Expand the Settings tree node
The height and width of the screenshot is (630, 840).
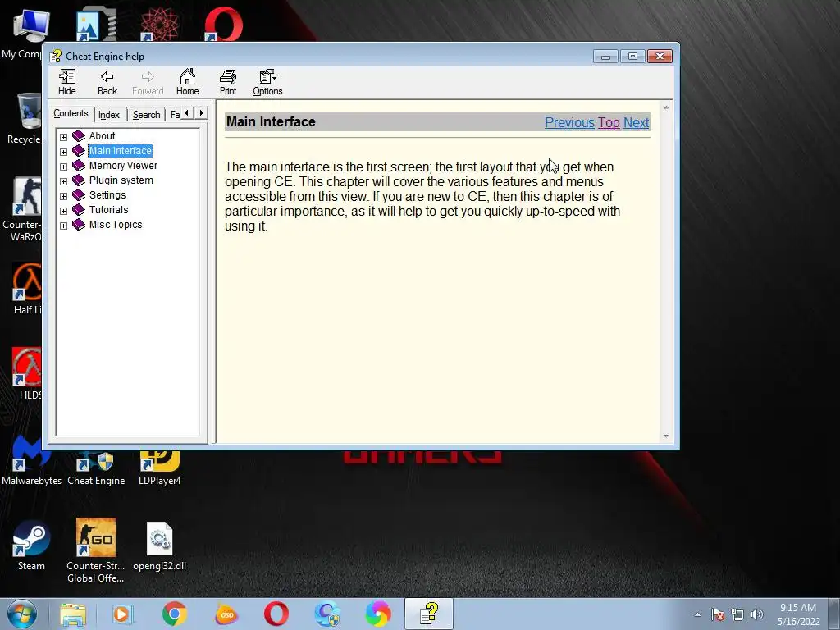[63, 196]
